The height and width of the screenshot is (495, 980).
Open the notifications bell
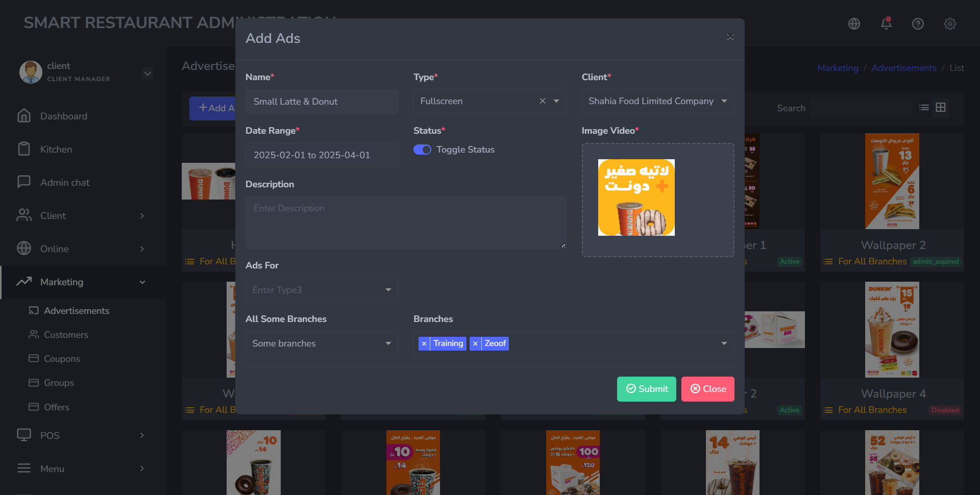tap(886, 23)
